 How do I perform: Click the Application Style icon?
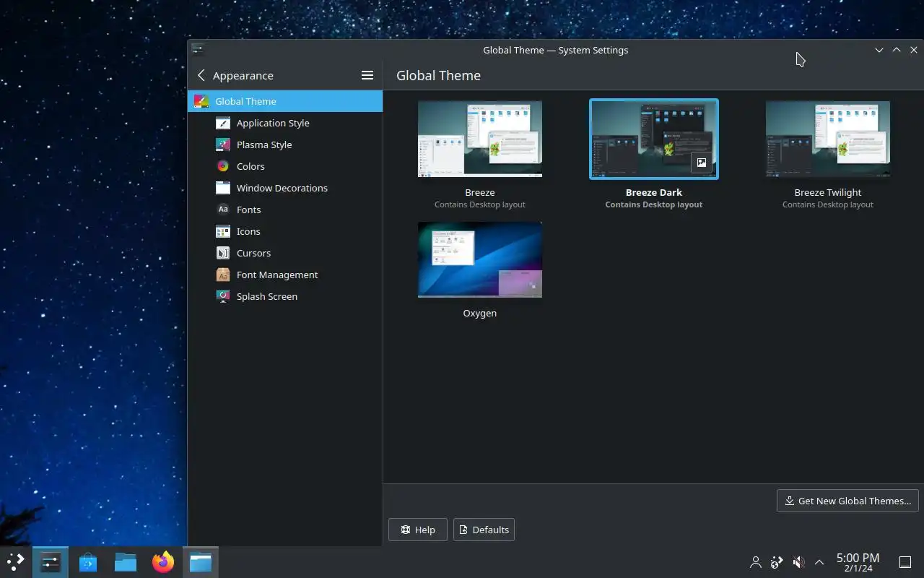(x=223, y=123)
